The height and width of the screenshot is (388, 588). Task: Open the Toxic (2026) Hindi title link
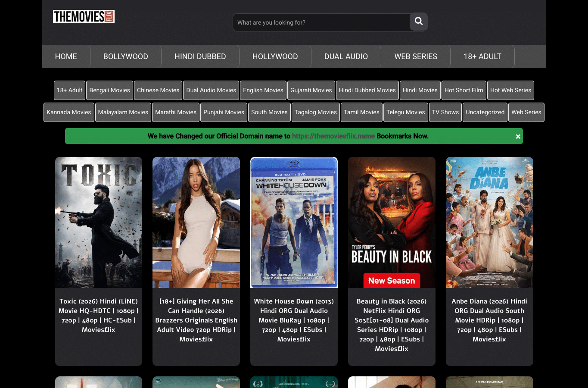tap(99, 316)
